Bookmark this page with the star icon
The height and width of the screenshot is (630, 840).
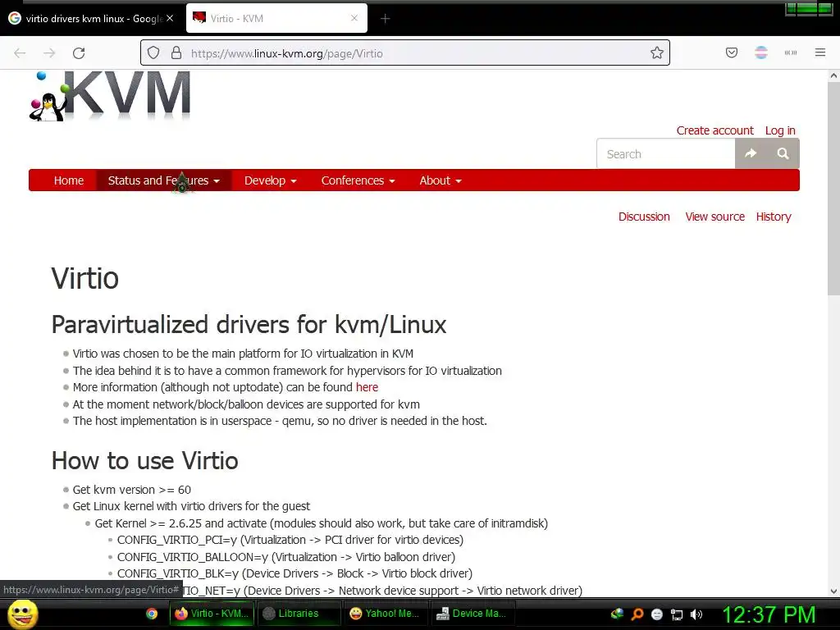point(657,52)
